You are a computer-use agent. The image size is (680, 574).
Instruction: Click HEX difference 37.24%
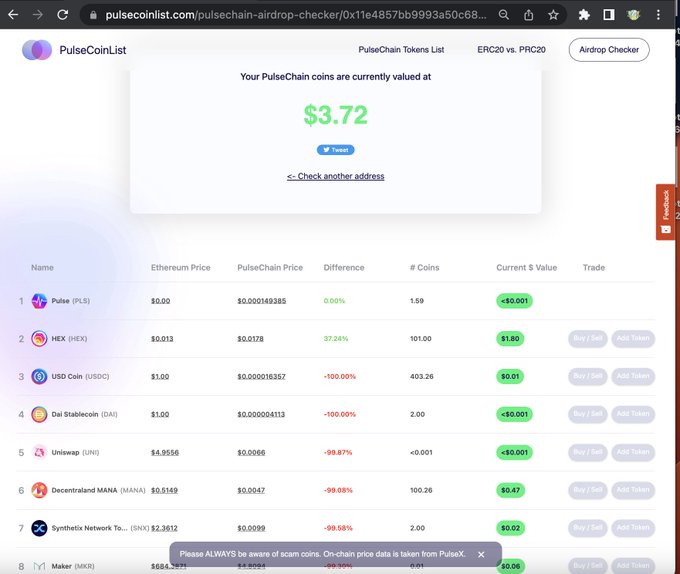(x=336, y=339)
